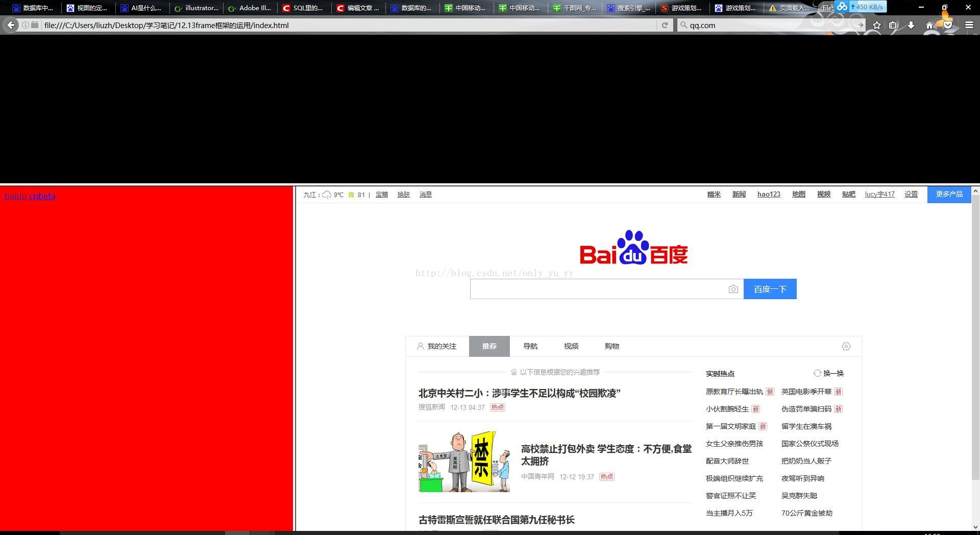
Task: Open the Pocket icon in toolbar
Action: pyautogui.click(x=948, y=25)
